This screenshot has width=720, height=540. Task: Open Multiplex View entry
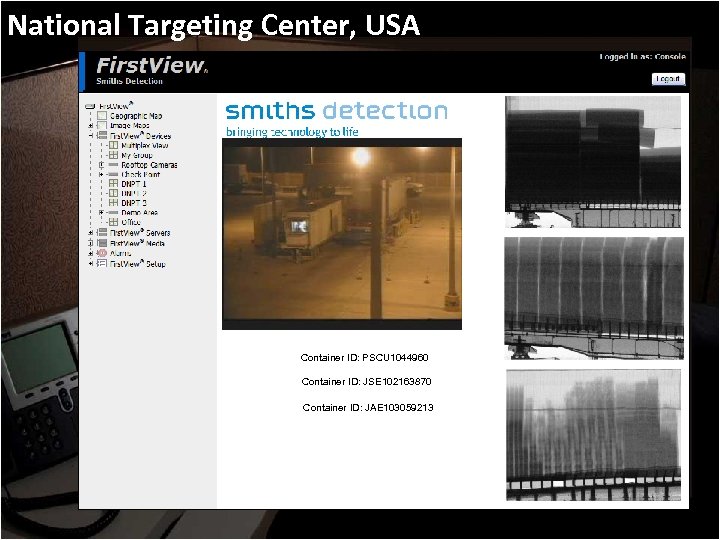click(145, 145)
